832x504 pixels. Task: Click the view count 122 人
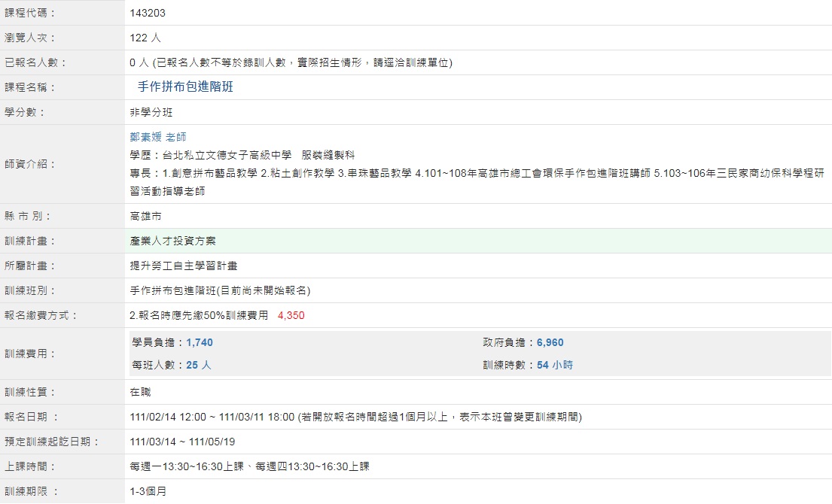pos(145,38)
